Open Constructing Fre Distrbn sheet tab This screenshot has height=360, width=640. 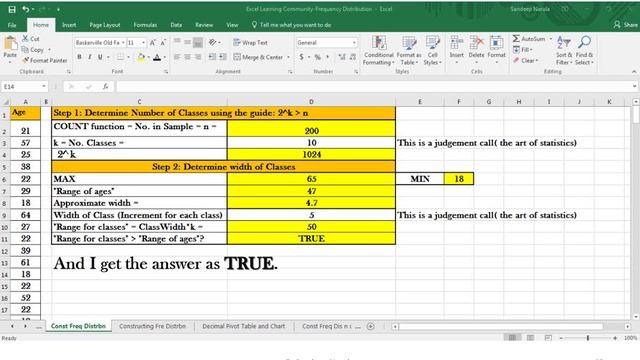pyautogui.click(x=152, y=326)
